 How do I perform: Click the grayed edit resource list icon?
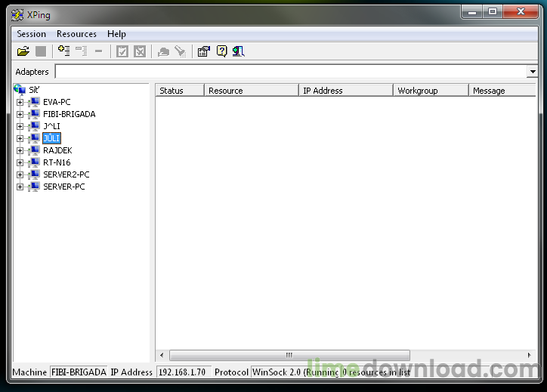pos(82,51)
